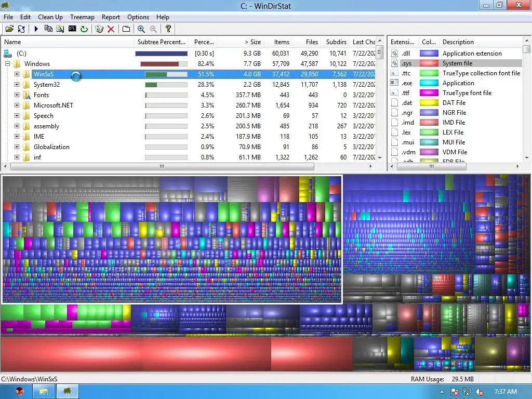Click the Select Parent folder icon

point(126,29)
